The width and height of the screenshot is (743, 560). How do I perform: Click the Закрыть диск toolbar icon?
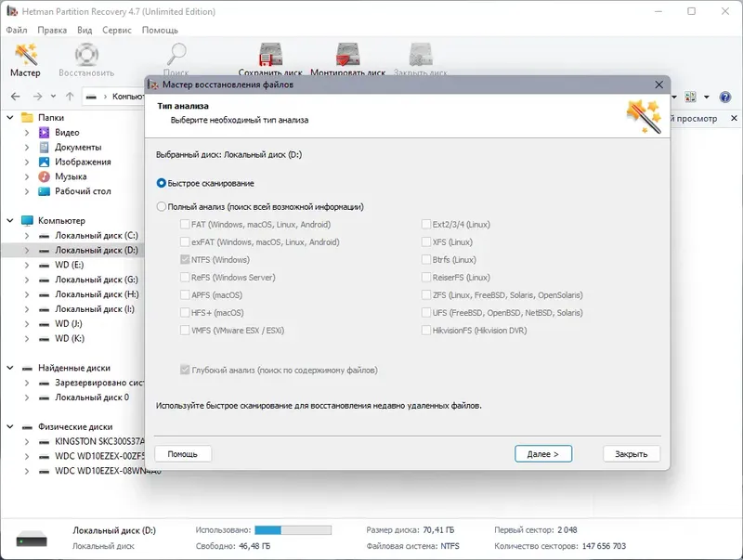pyautogui.click(x=421, y=54)
